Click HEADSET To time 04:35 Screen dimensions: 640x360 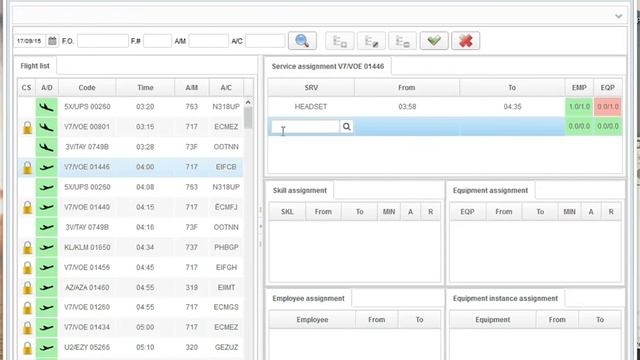pyautogui.click(x=512, y=107)
